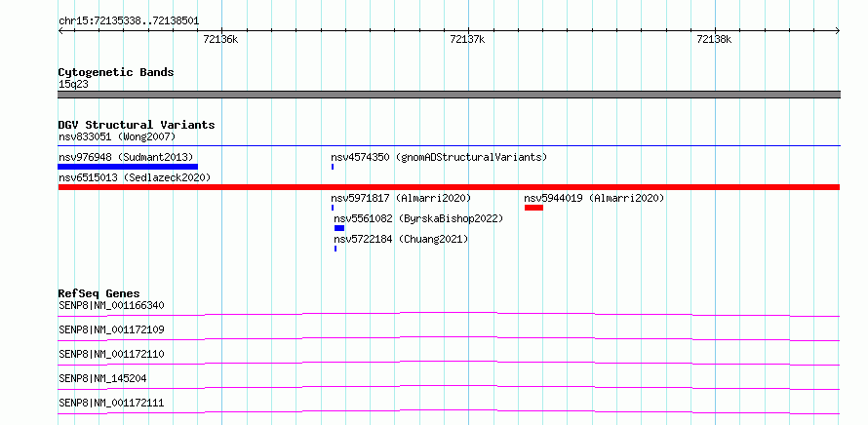The image size is (868, 425).
Task: Select transcript SENP8|NM_001172111 label
Action: point(111,403)
